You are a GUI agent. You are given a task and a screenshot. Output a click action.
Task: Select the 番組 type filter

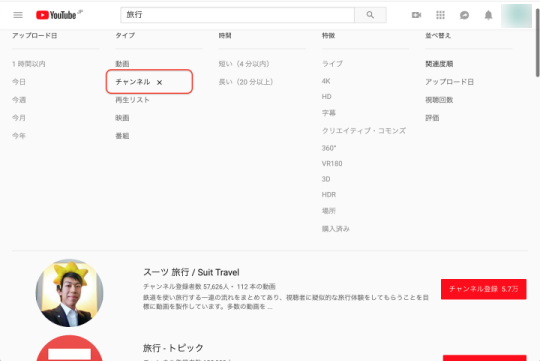(122, 136)
